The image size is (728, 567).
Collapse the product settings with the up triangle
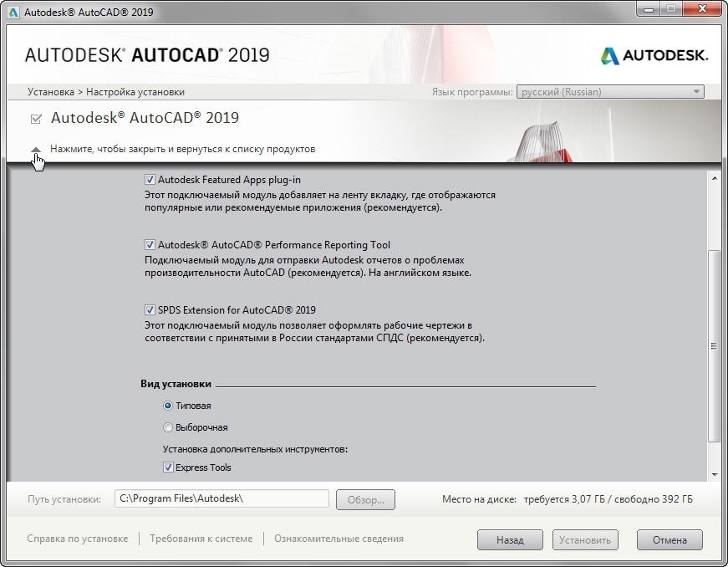36,150
